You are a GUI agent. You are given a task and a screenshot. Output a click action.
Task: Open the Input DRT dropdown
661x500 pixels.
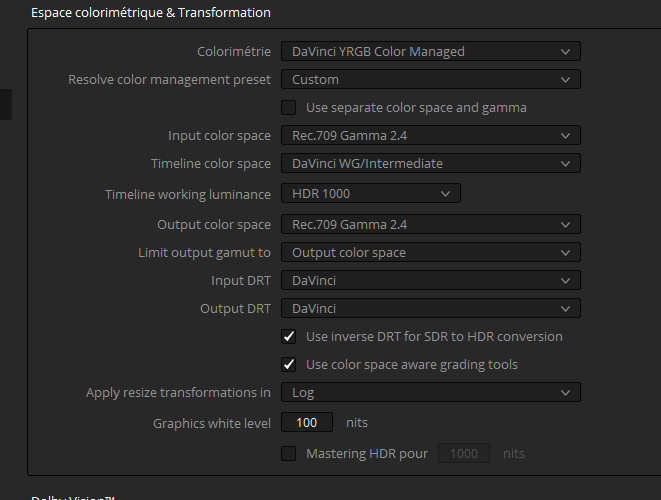coord(431,280)
